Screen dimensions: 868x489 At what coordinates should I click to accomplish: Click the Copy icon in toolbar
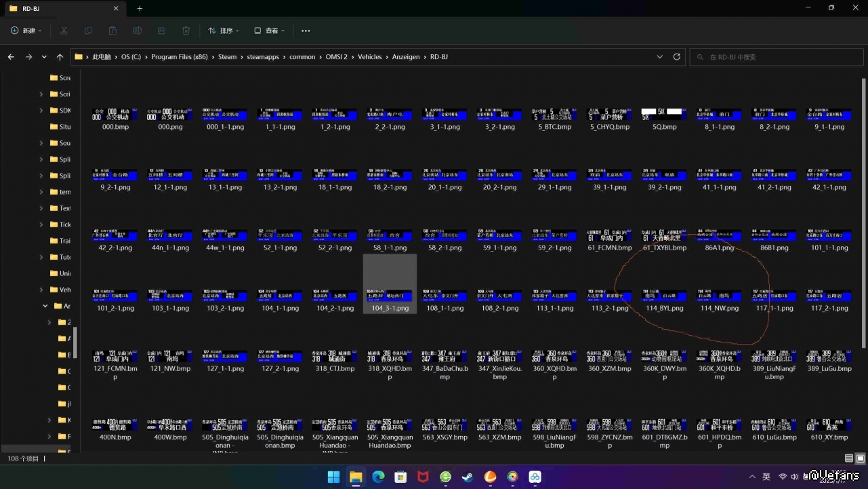point(88,31)
